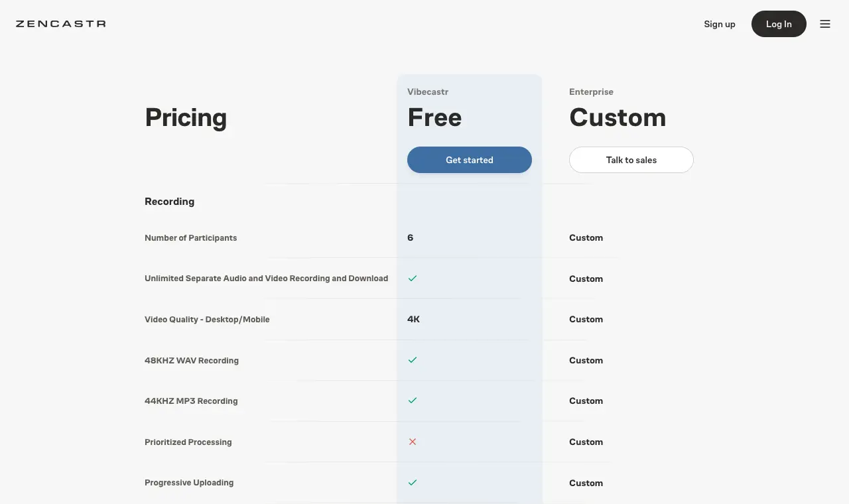Click Talk to sales button

631,160
